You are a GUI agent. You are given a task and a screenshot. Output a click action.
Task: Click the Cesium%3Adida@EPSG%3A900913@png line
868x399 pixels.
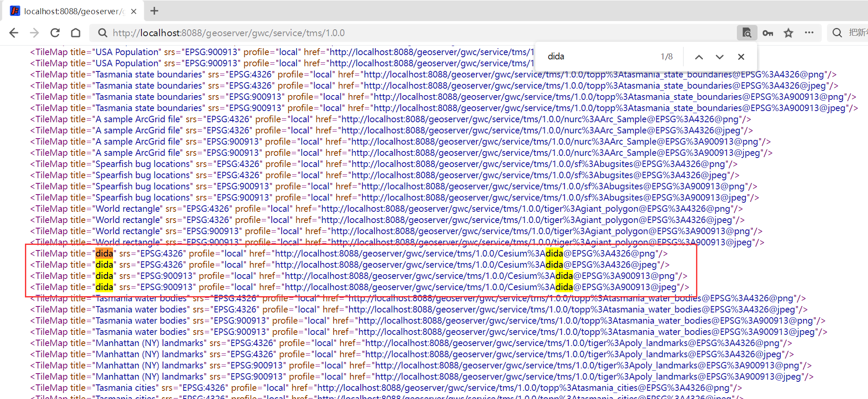pos(359,276)
